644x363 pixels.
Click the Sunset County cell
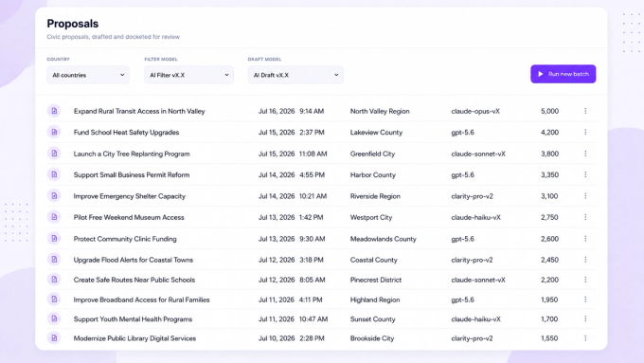point(372,319)
